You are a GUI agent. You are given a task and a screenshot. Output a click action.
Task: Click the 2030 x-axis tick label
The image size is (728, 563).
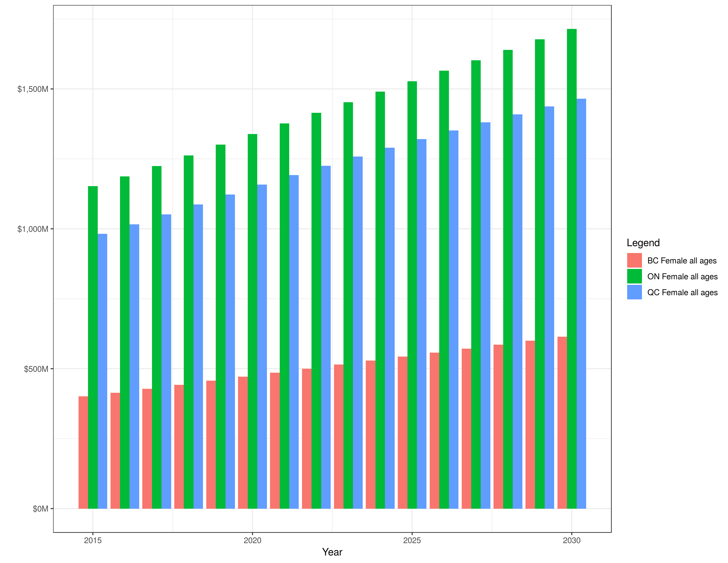572,540
